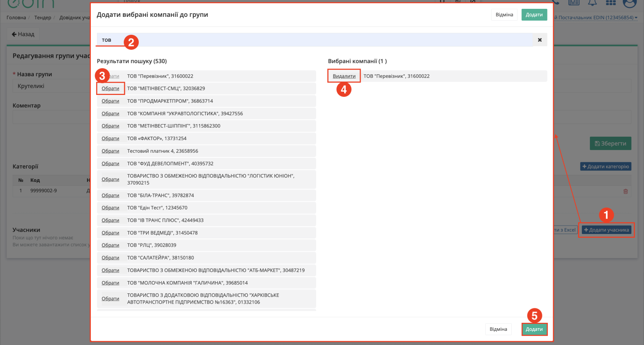Choose Обрати for "ЛОГІСТИК ЮНІОН" company
This screenshot has height=345, width=644.
point(110,180)
